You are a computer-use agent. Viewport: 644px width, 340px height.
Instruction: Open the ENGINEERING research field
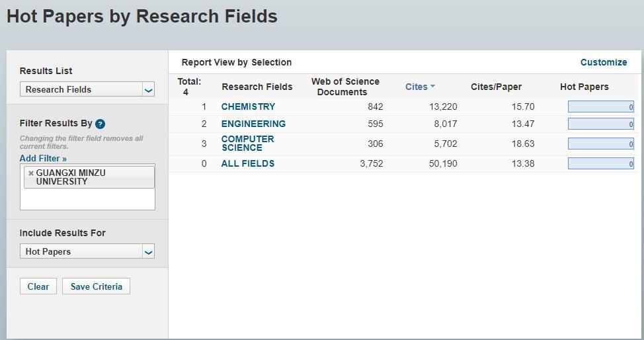(x=253, y=124)
